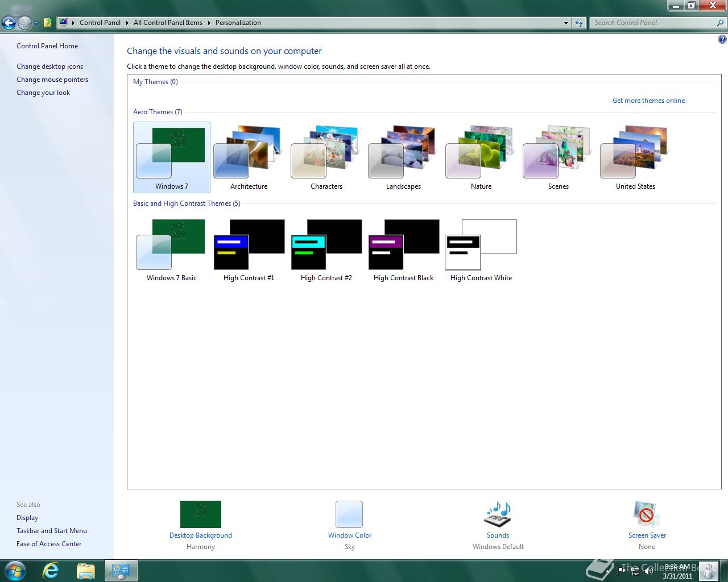Viewport: 728px width, 582px height.
Task: Click Basic and High Contrast Themes header
Action: pyautogui.click(x=187, y=203)
